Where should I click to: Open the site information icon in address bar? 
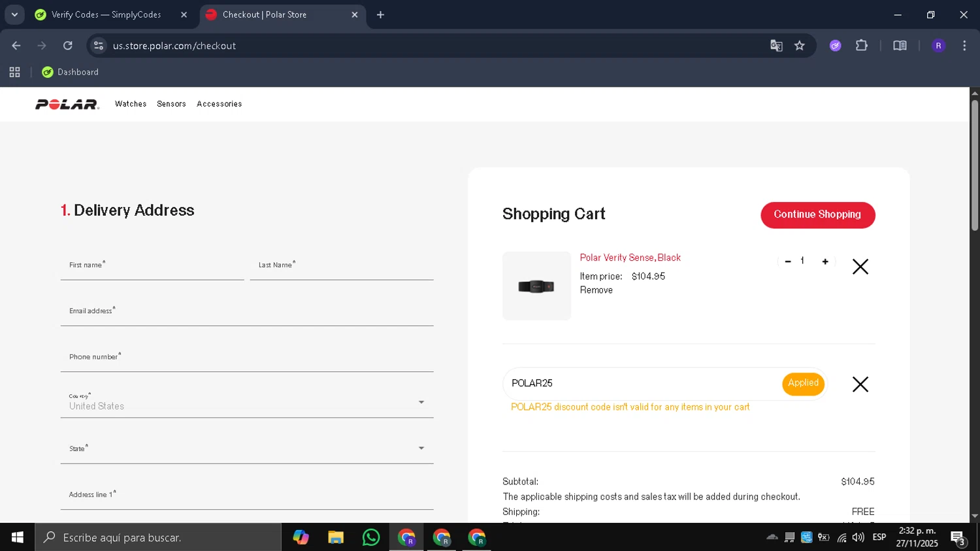pos(99,46)
